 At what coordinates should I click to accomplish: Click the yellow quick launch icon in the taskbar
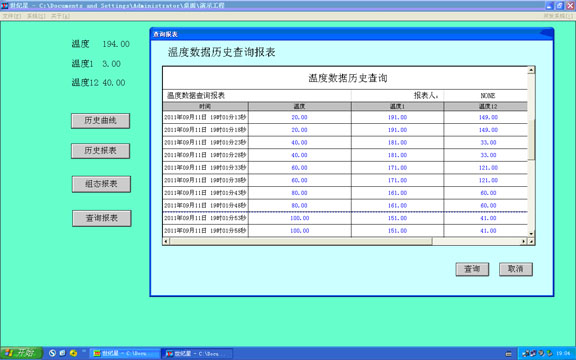pyautogui.click(x=73, y=353)
